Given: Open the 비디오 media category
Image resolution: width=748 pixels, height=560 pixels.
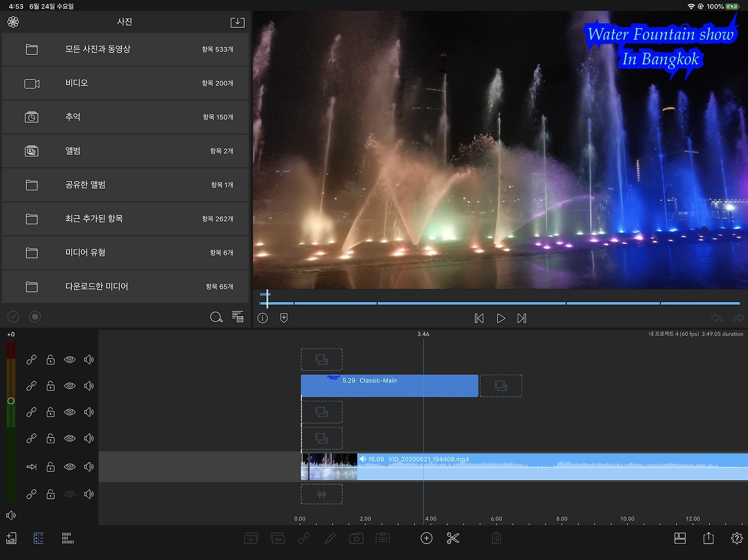Looking at the screenshot, I should coord(126,84).
